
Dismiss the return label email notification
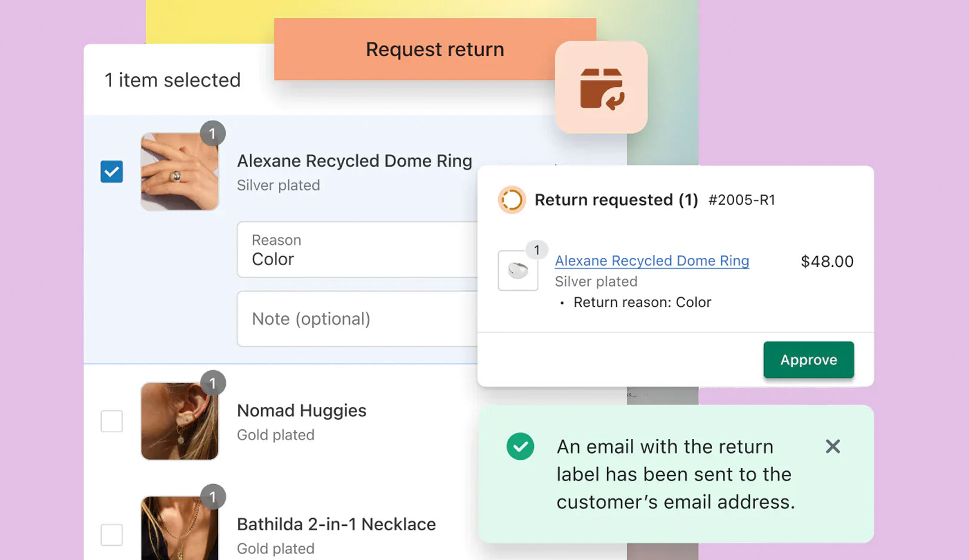point(833,447)
